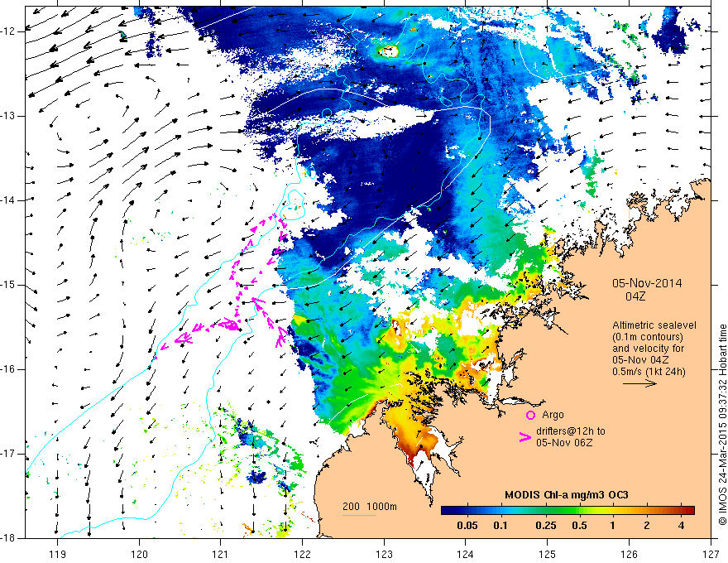This screenshot has height=563, width=728.
Task: Click the colorbar tick label '0.05'
Action: (467, 526)
